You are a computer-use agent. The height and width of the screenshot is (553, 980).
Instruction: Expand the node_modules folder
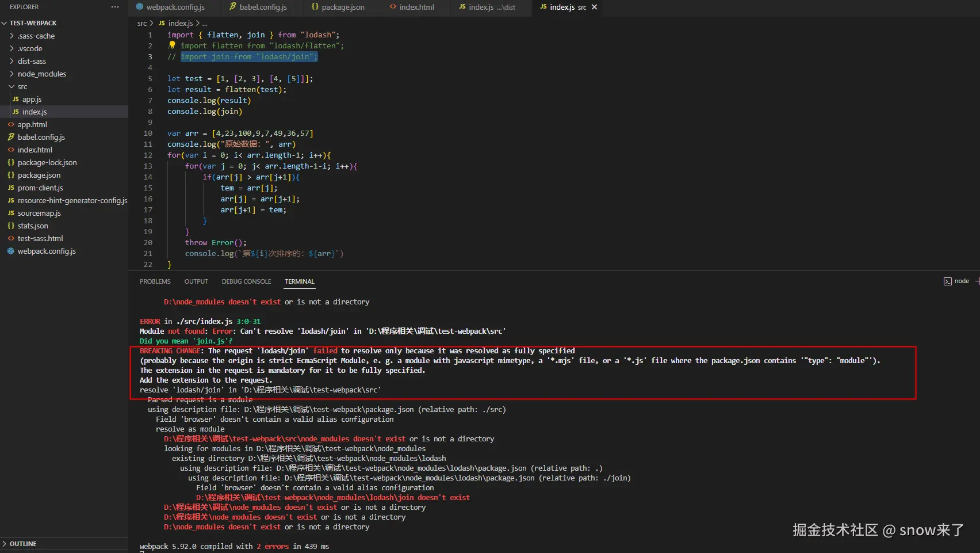[12, 74]
